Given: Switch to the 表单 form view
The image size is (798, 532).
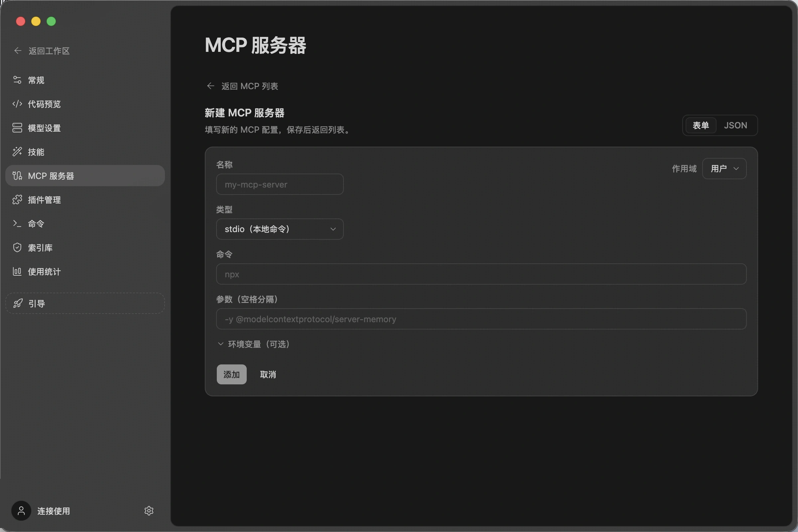Looking at the screenshot, I should (701, 126).
